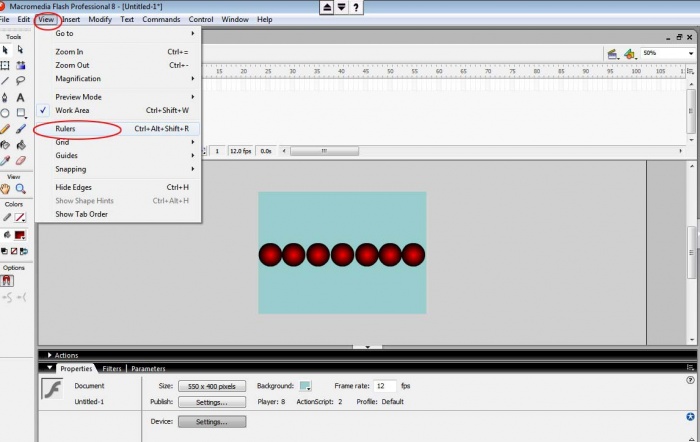Open the Edit Scene clapperboard menu
700x442 pixels.
[613, 54]
